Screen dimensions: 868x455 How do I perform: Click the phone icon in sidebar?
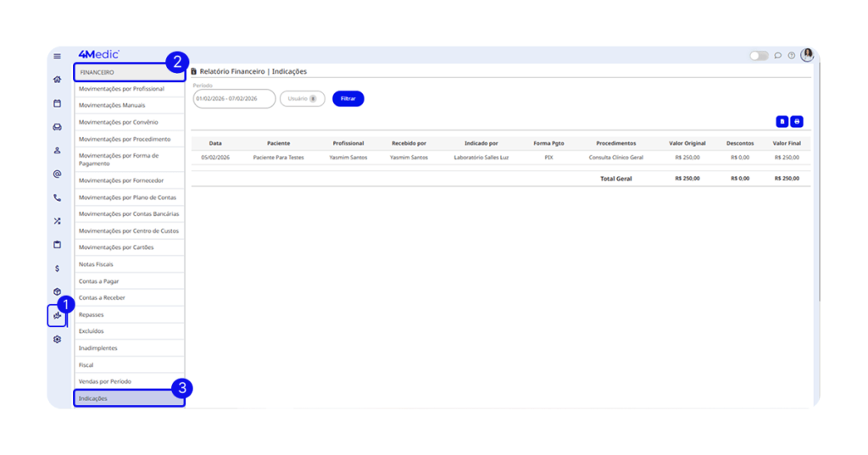point(57,197)
